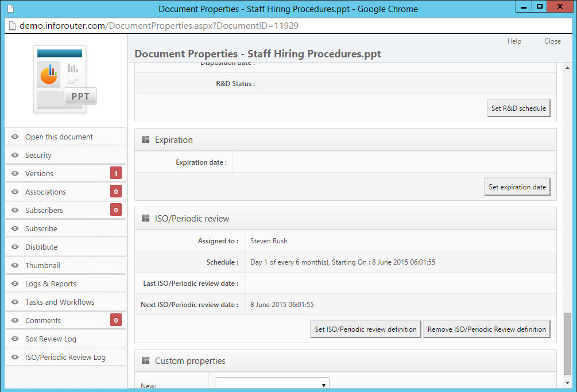Open the Versions menu item
This screenshot has width=577, height=392.
(x=65, y=173)
